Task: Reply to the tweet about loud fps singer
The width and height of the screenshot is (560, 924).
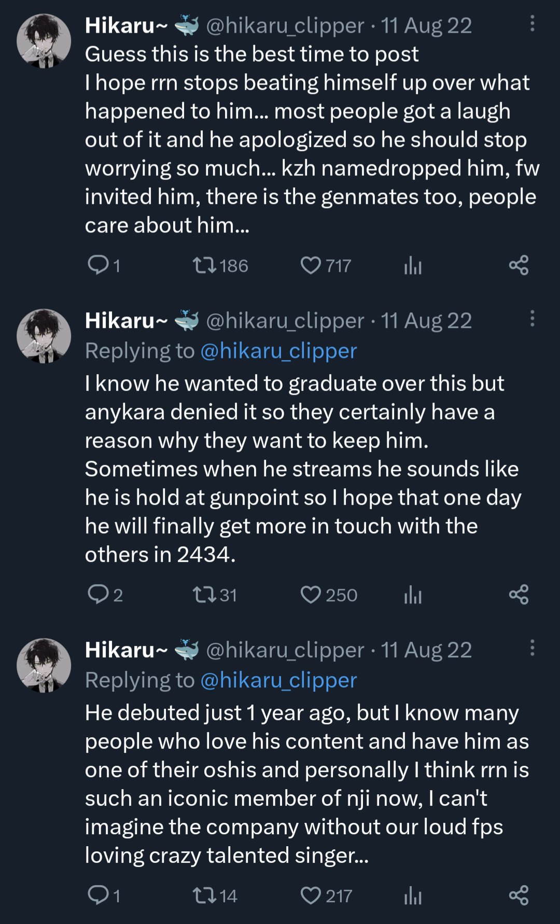Action: 97,895
